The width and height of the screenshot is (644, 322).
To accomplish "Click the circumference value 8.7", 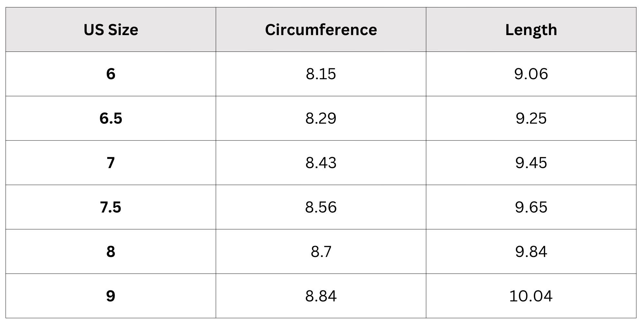I will 321,251.
